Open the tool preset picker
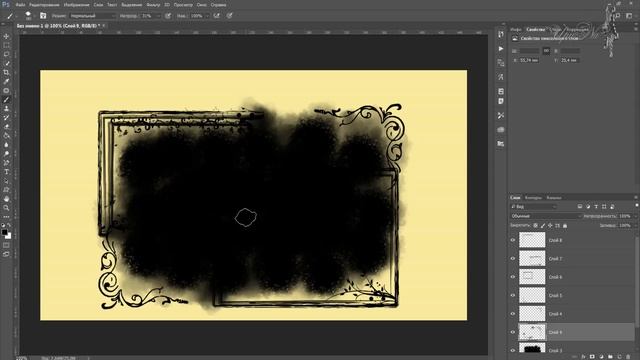Image resolution: width=640 pixels, height=360 pixels. [11, 16]
